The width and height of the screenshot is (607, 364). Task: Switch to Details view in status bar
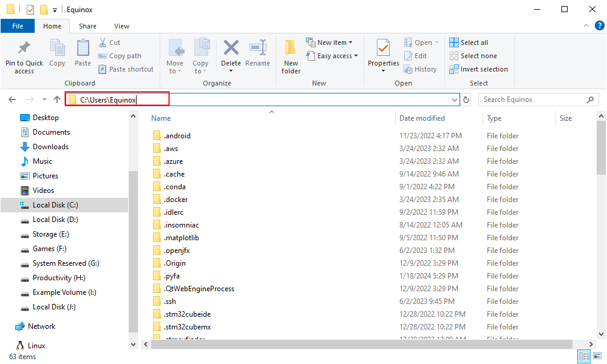click(x=584, y=356)
